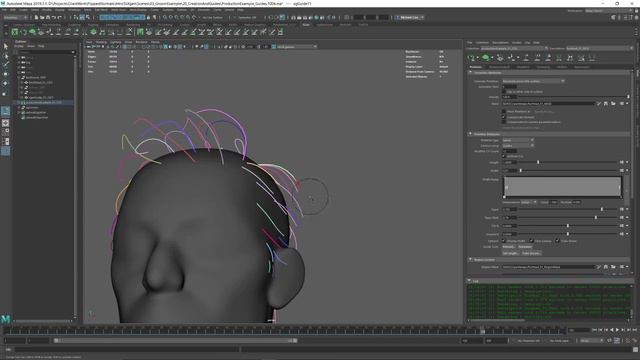Viewport: 640px width, 360px height.
Task: Click the Save Scene disk icon
Action: click(48, 18)
